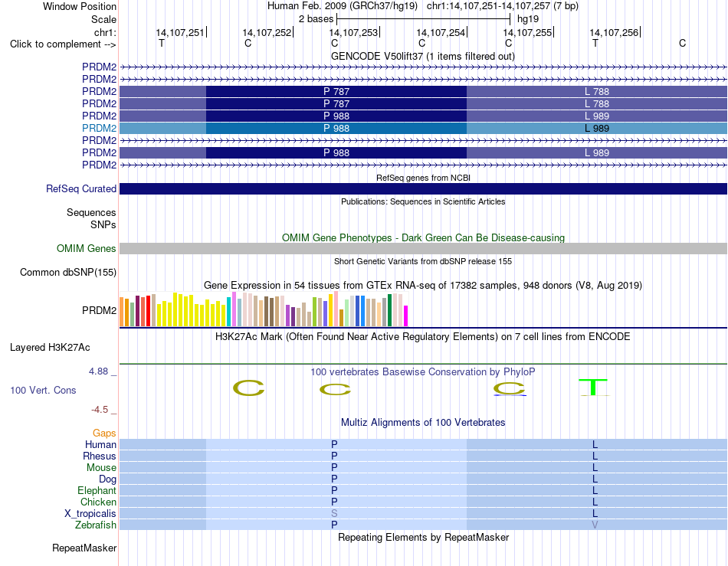
Task: Select the Window Position label
Action: pos(80,6)
